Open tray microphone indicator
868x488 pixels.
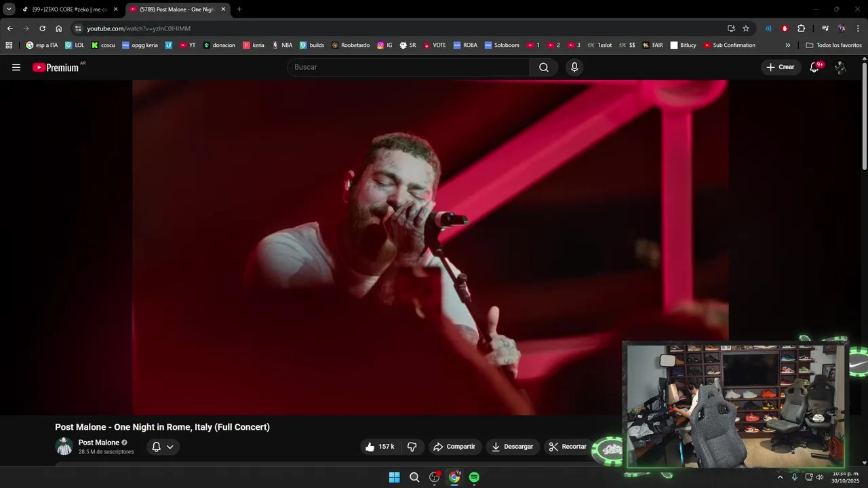point(795,477)
